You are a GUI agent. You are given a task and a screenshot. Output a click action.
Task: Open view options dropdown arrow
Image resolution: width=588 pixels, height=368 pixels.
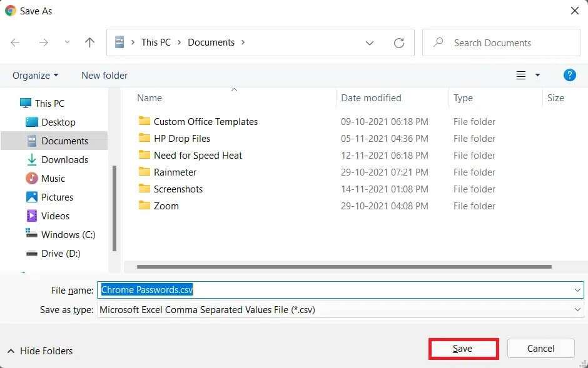tap(537, 75)
